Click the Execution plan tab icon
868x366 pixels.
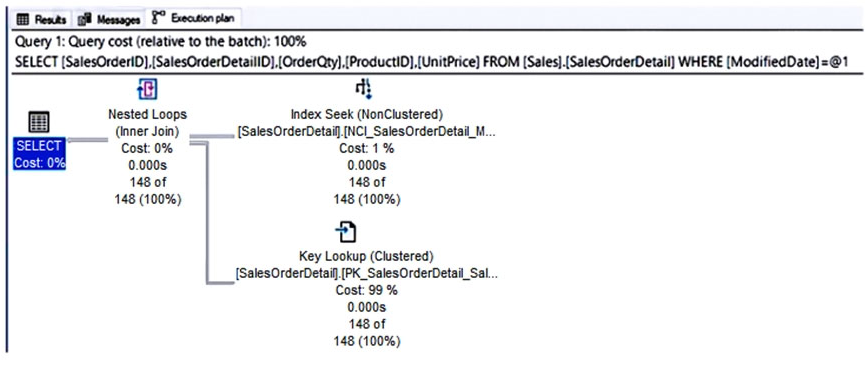tap(159, 19)
